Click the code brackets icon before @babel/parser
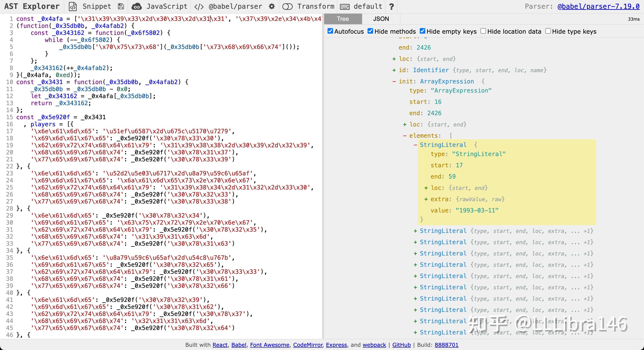Image resolution: width=644 pixels, height=350 pixels. (x=199, y=7)
